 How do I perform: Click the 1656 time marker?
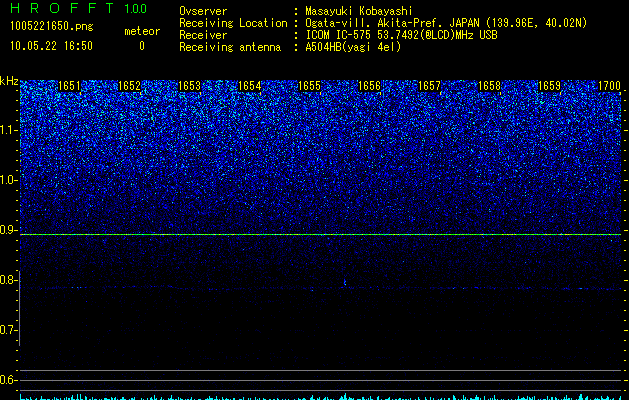coord(369,86)
